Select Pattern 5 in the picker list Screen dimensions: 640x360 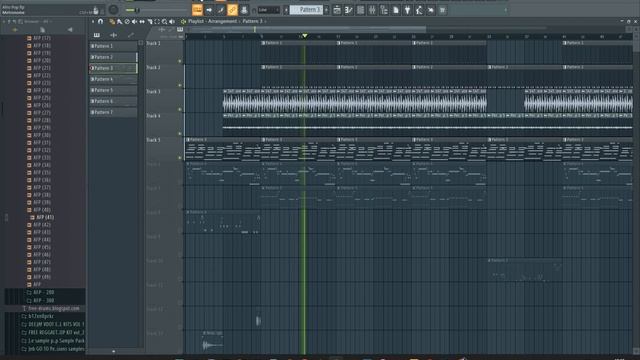113,90
